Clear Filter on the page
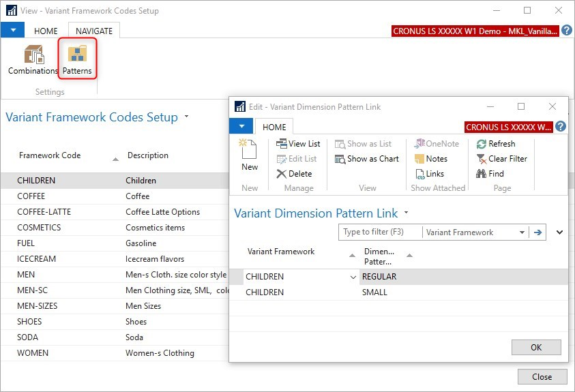575x392 pixels. 501,159
